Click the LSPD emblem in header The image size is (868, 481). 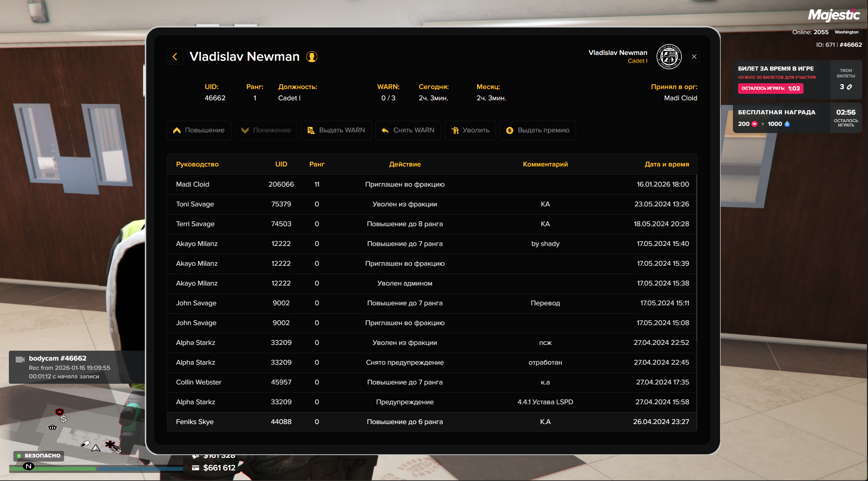coord(669,57)
